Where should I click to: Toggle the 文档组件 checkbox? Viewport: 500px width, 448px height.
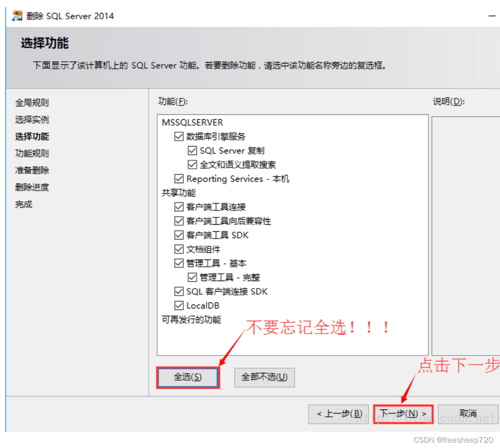(179, 249)
